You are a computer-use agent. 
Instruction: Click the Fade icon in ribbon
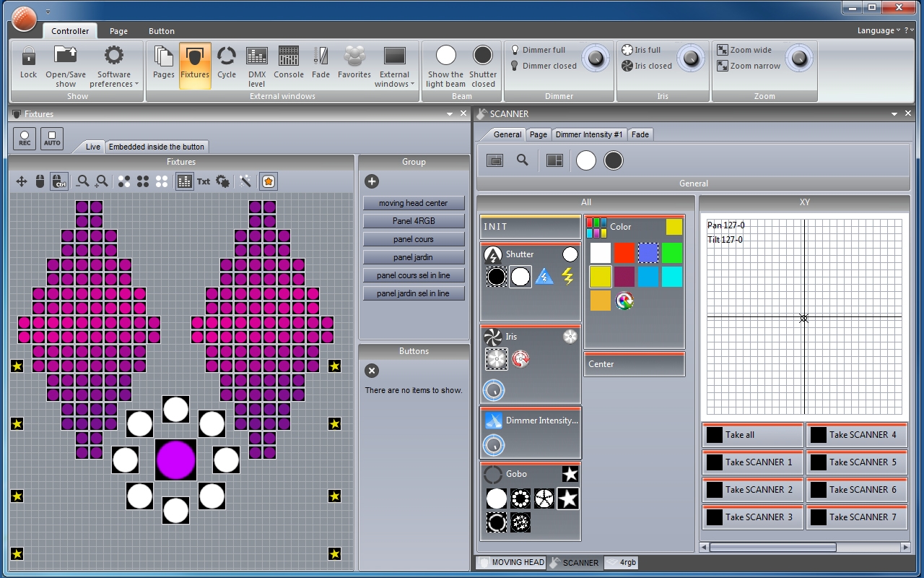point(321,63)
